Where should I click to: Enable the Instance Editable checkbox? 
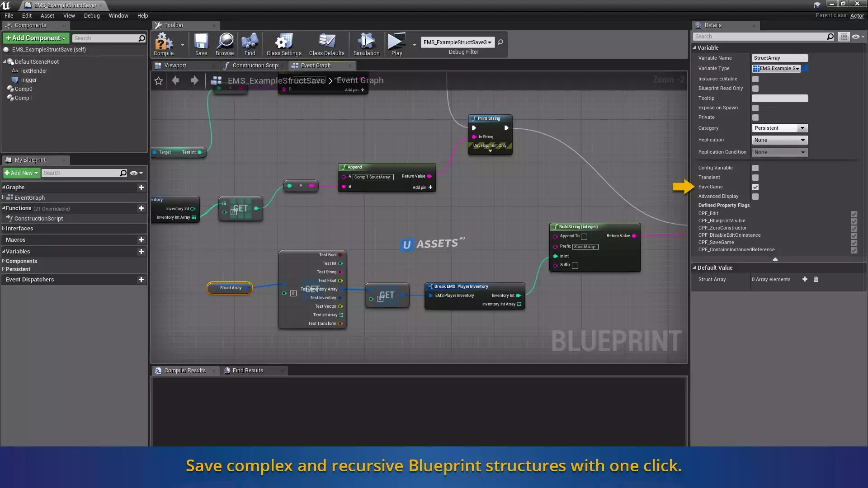pyautogui.click(x=755, y=79)
